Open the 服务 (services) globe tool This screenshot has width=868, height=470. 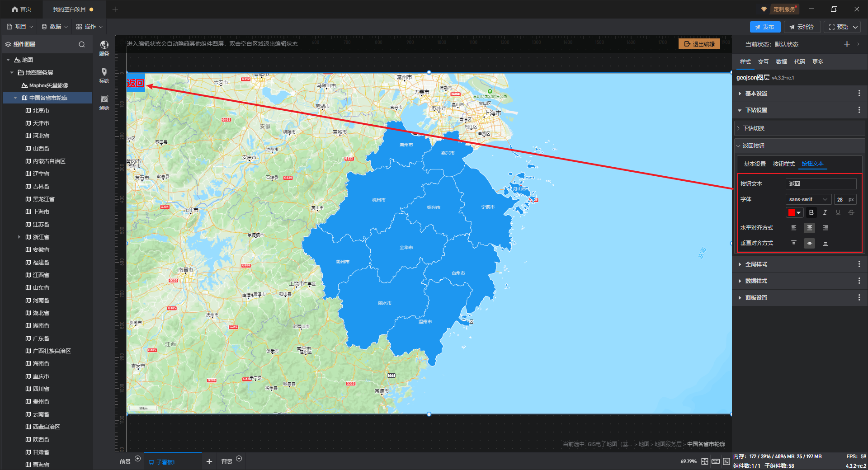pos(104,47)
